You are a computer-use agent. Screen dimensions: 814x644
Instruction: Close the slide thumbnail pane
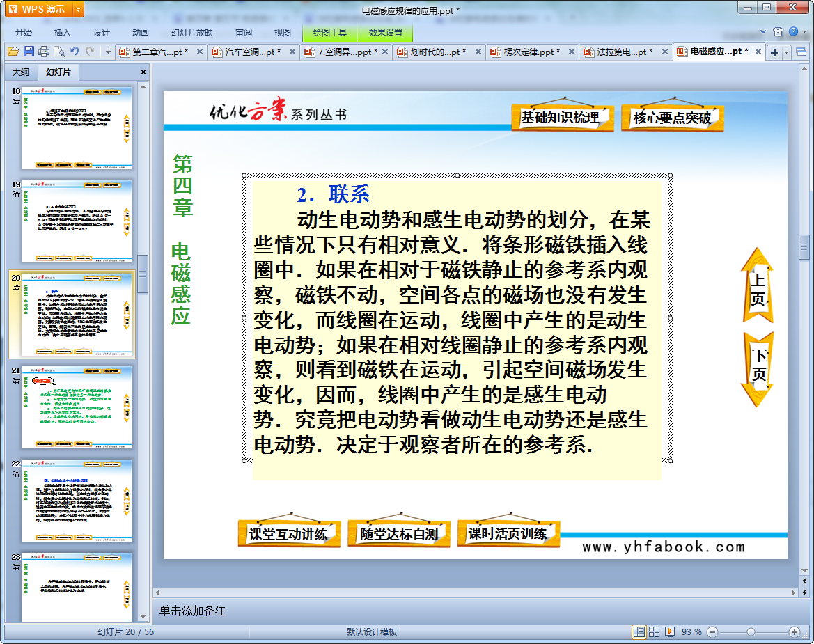143,72
